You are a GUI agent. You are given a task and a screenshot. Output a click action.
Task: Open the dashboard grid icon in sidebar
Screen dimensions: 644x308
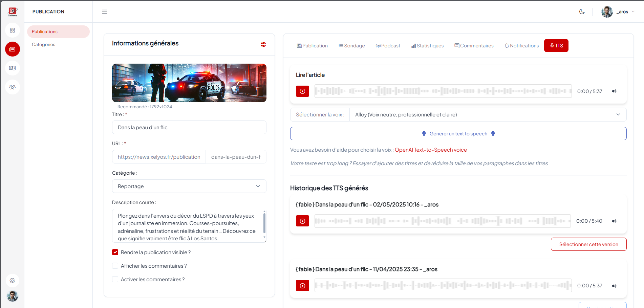point(13,30)
